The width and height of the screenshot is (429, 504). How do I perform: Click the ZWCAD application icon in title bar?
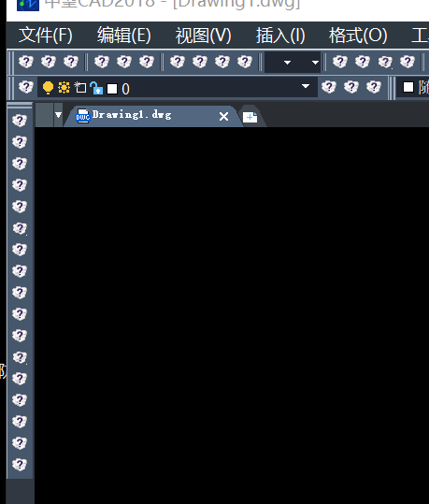pyautogui.click(x=28, y=4)
